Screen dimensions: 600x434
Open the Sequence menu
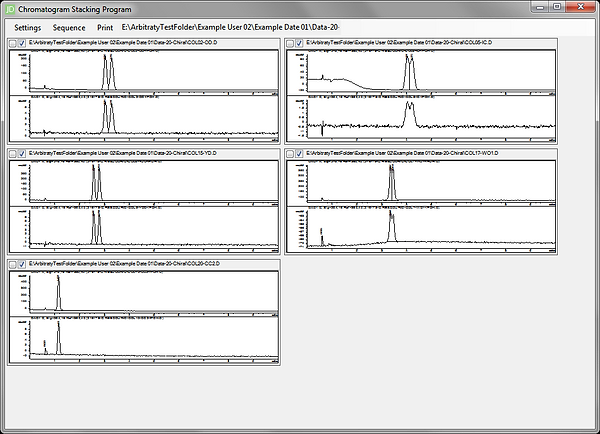pos(69,28)
